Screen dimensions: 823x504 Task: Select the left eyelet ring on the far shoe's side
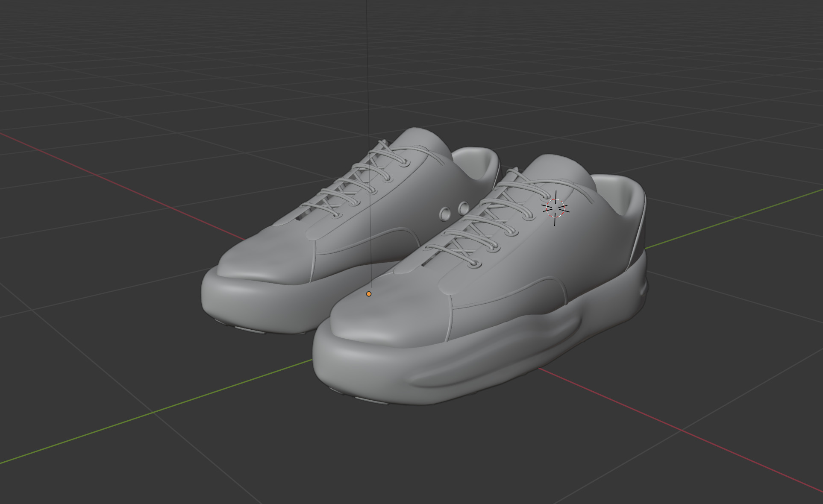[x=446, y=214]
